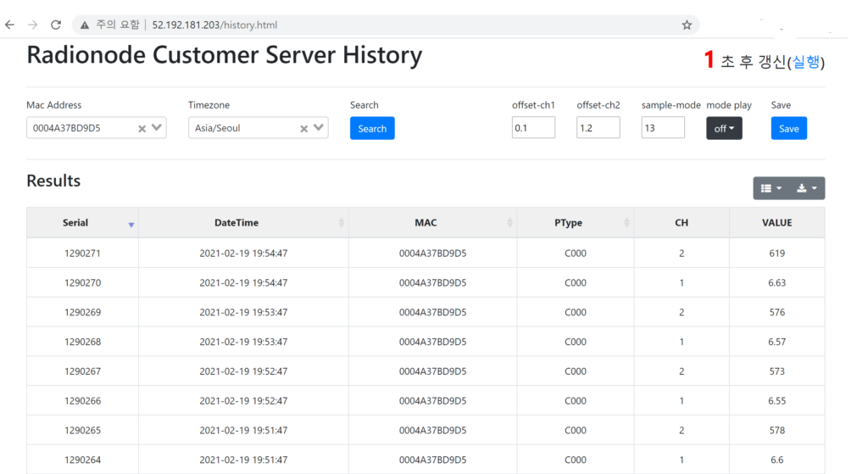Click the value 6.63 cell
Viewport: 868px width, 474px height.
pos(776,282)
